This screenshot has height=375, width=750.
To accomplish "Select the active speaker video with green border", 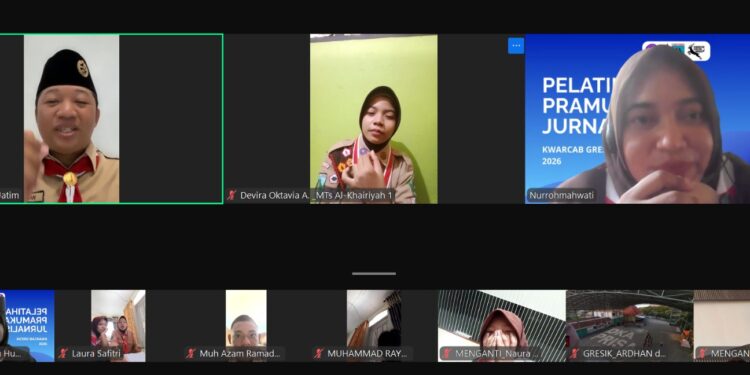I will pyautogui.click(x=111, y=119).
